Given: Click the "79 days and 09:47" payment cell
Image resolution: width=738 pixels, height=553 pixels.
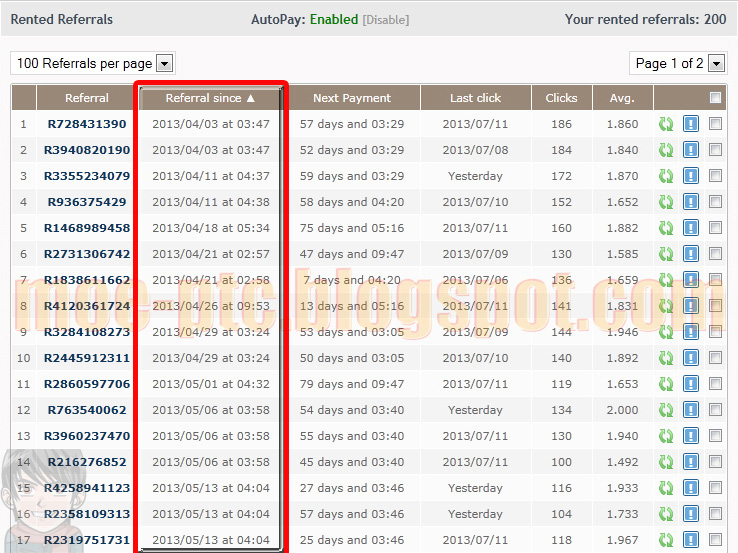Looking at the screenshot, I should coord(352,384).
